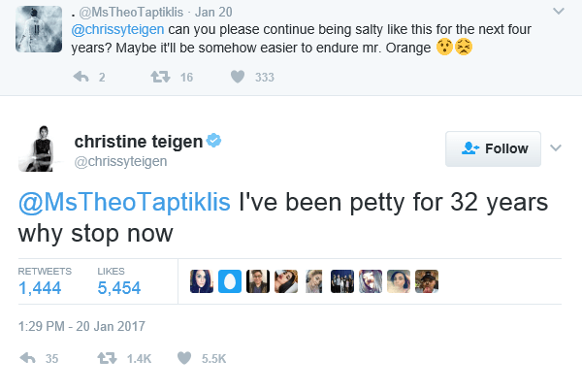Screen dimensions: 582x392
Task: Retweet the tweet with 1.4K retweets
Action: point(108,358)
